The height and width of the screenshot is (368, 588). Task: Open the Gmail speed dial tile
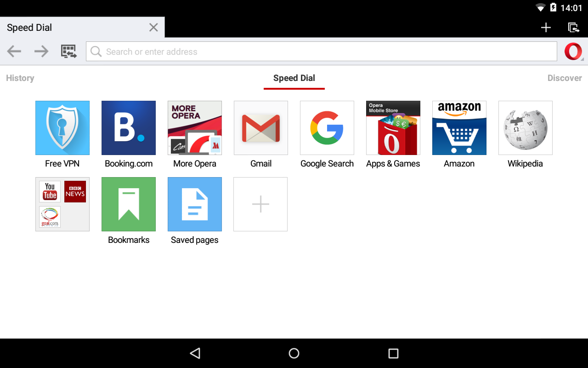tap(261, 128)
